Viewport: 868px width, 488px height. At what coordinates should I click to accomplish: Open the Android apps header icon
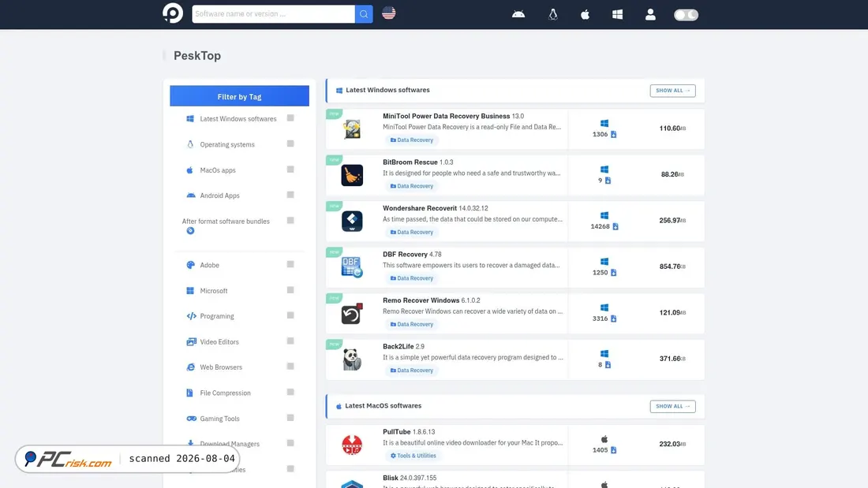click(518, 14)
